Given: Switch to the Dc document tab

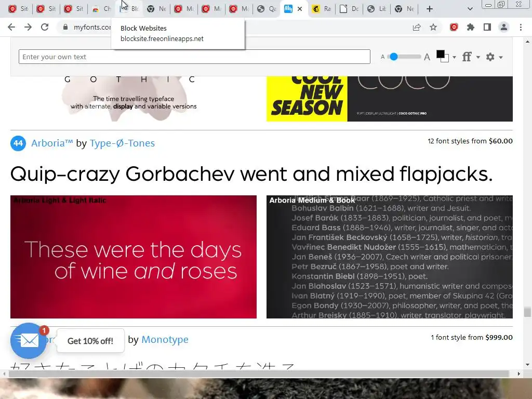Looking at the screenshot, I should pos(349,9).
